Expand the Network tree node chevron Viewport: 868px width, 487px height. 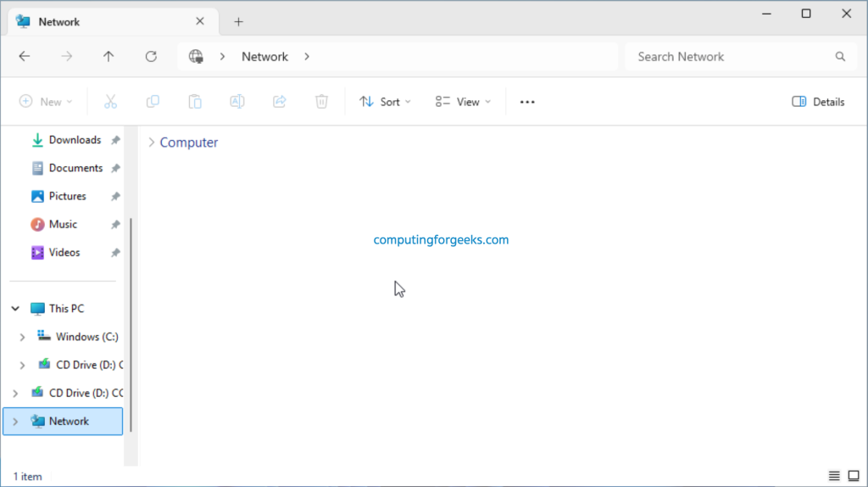click(x=15, y=422)
